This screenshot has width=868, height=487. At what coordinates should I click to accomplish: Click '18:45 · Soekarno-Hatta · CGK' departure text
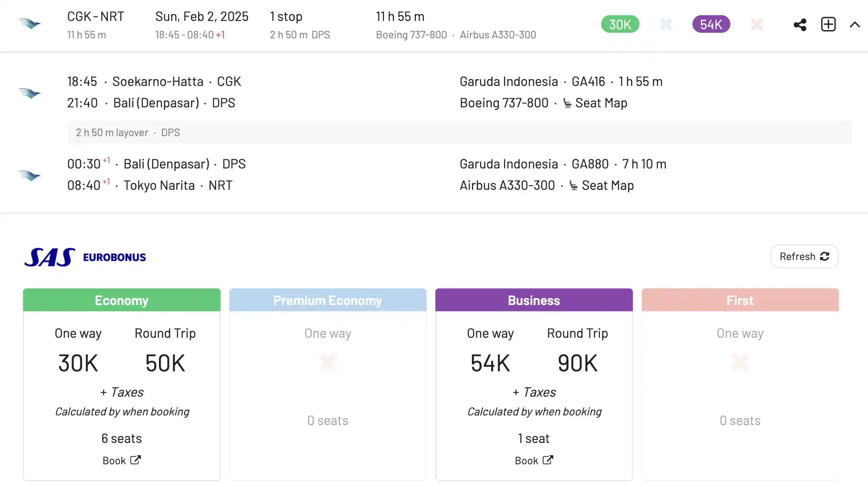click(x=154, y=82)
